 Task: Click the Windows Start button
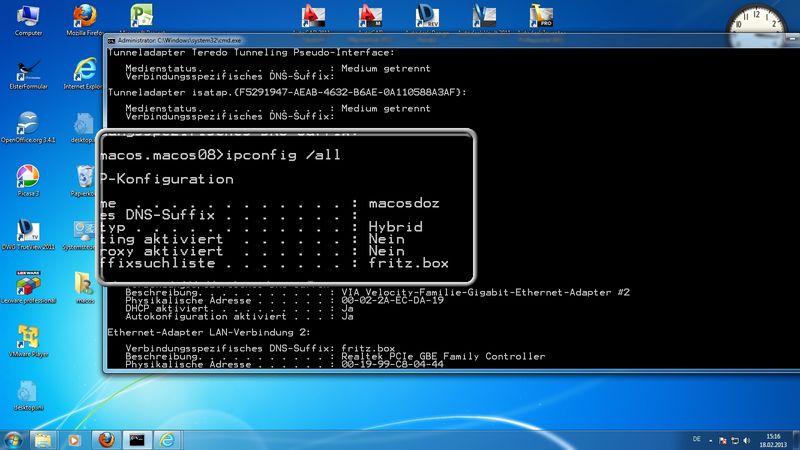[14, 439]
